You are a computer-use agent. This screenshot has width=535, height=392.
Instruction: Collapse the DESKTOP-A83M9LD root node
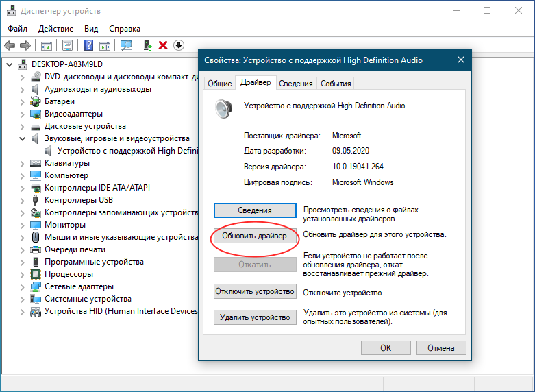10,64
